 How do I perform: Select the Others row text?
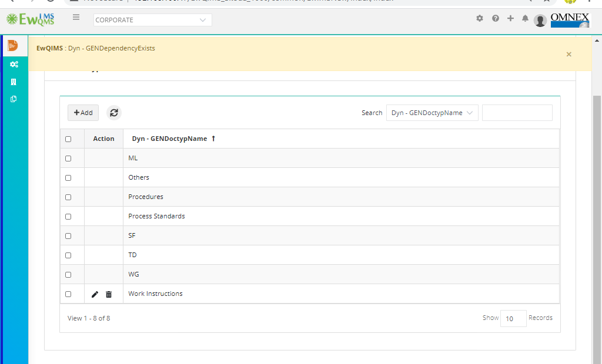click(139, 177)
